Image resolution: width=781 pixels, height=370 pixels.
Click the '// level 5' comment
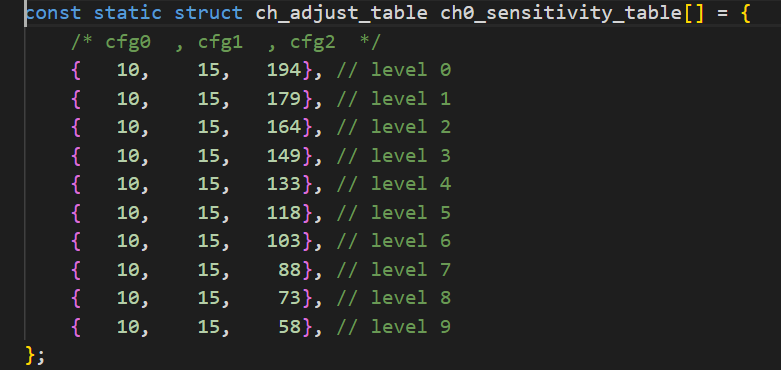click(x=393, y=213)
